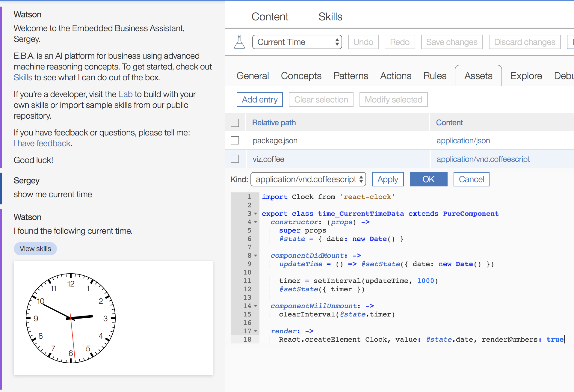Click the Undo button
This screenshot has width=574, height=392.
[x=363, y=42]
